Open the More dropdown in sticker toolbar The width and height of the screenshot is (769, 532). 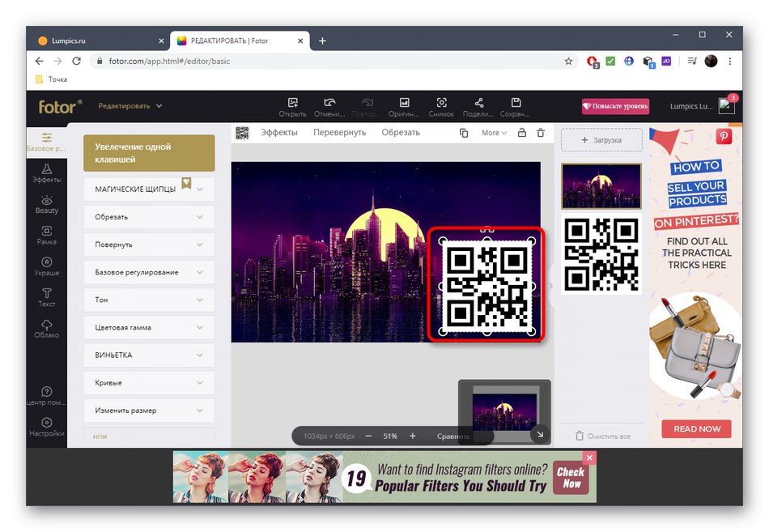point(494,133)
